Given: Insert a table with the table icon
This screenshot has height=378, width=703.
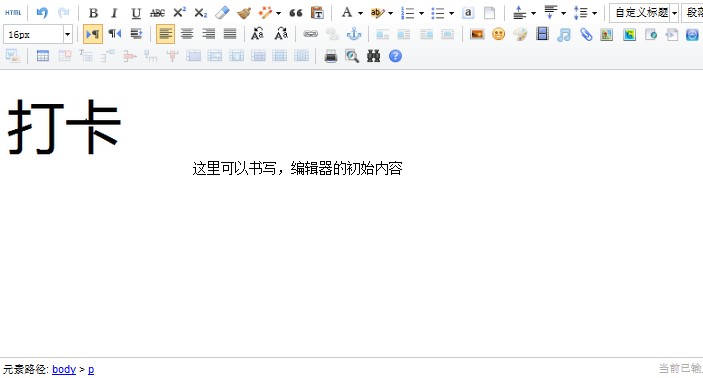Looking at the screenshot, I should tap(43, 56).
